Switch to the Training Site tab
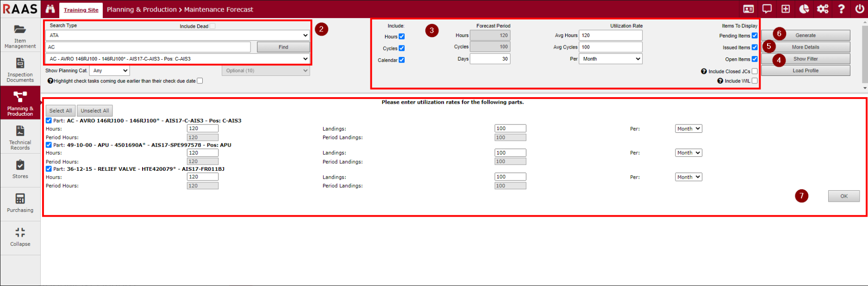The height and width of the screenshot is (286, 868). [x=81, y=10]
